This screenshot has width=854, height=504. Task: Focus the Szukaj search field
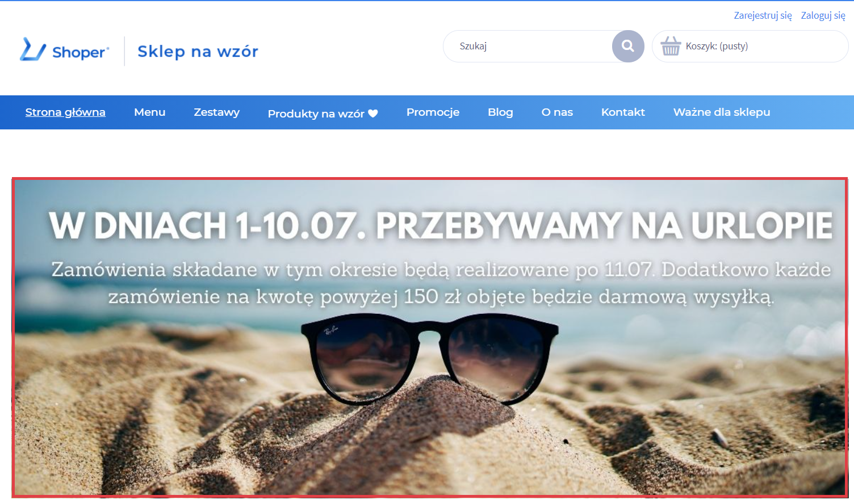click(528, 46)
